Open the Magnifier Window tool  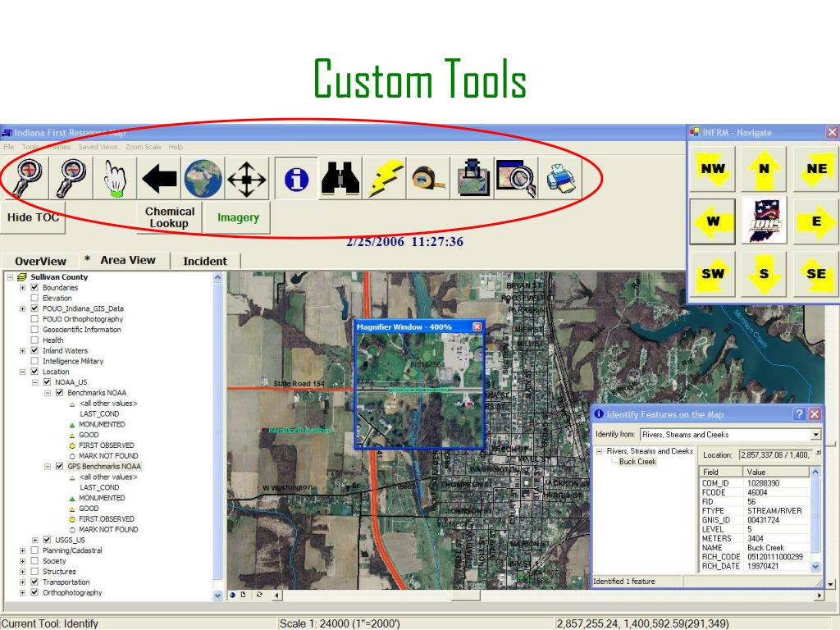point(517,177)
